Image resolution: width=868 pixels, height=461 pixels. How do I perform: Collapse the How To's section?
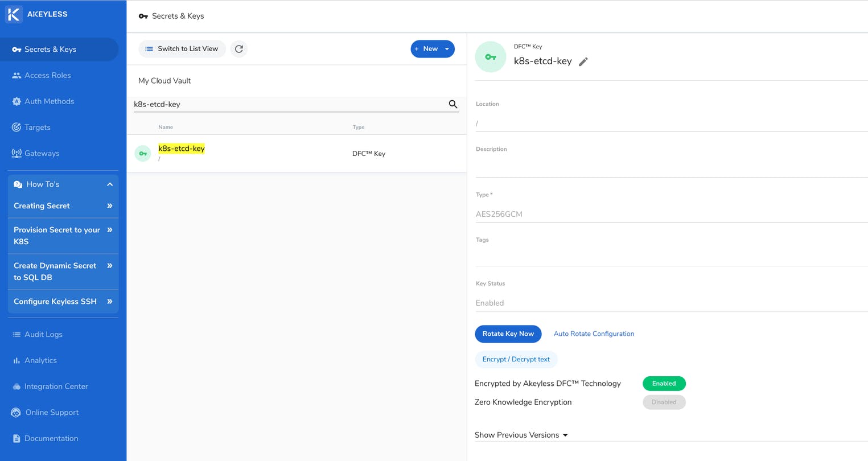(110, 184)
